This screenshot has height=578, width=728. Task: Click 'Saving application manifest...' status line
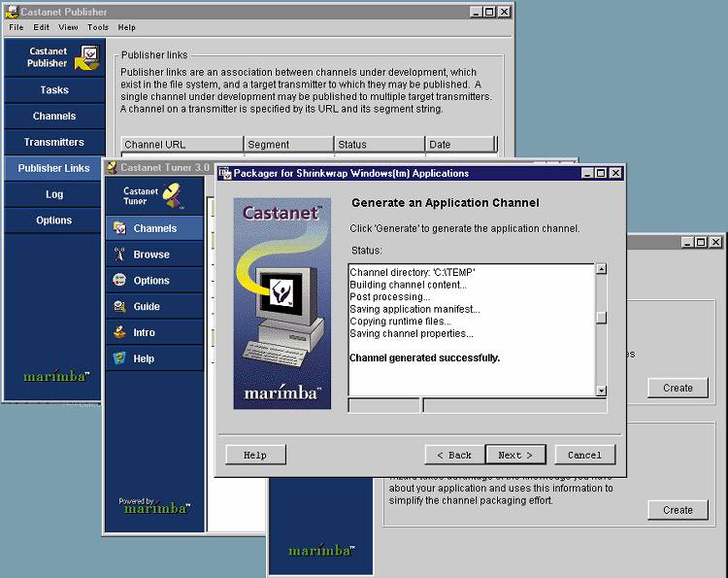pos(414,309)
